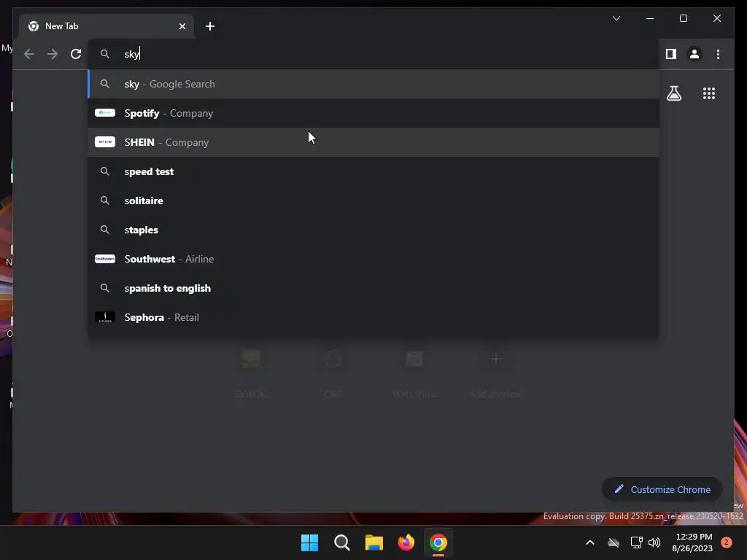Click the Sephora logo thumbnail
This screenshot has height=560, width=747.
click(x=105, y=317)
